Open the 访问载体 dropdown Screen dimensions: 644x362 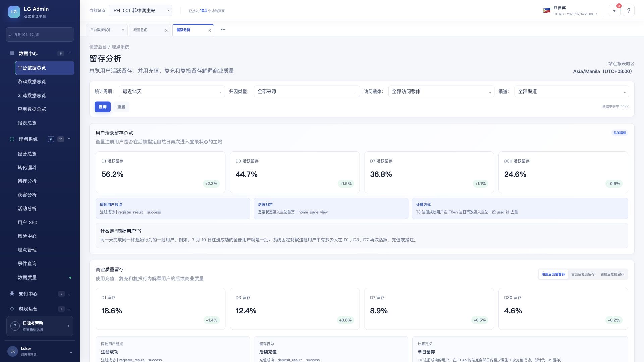441,92
